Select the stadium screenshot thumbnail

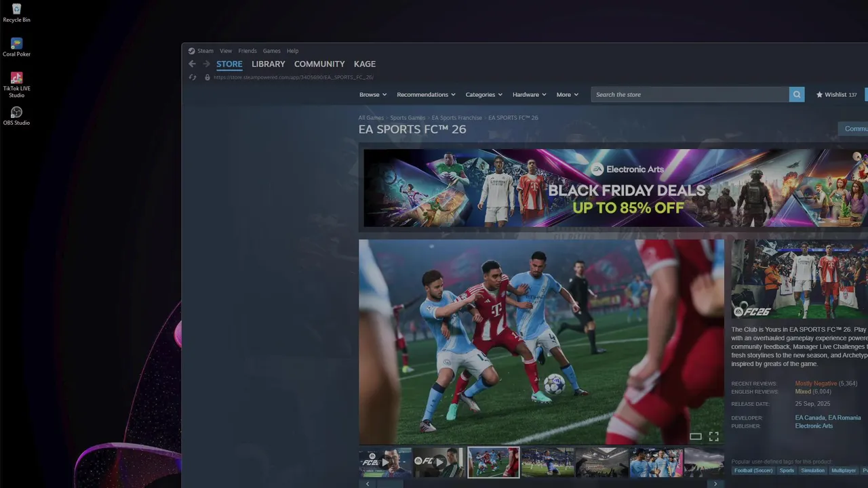(602, 462)
